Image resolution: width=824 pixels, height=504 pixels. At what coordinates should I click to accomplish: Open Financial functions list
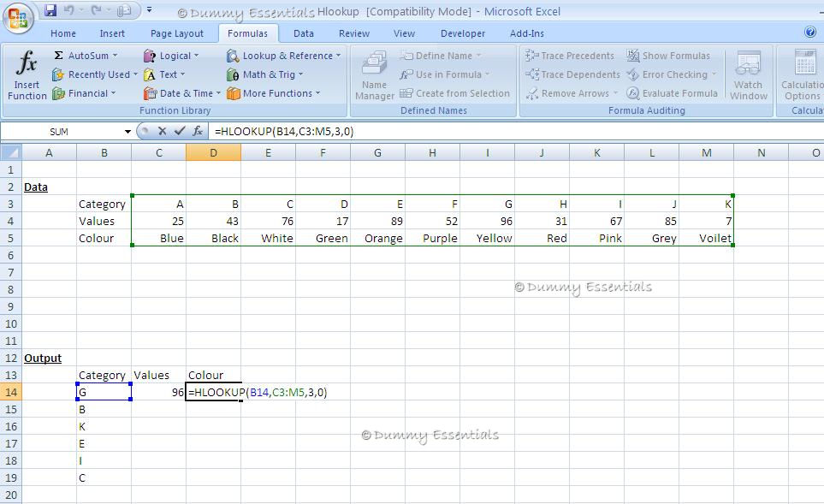pyautogui.click(x=84, y=93)
